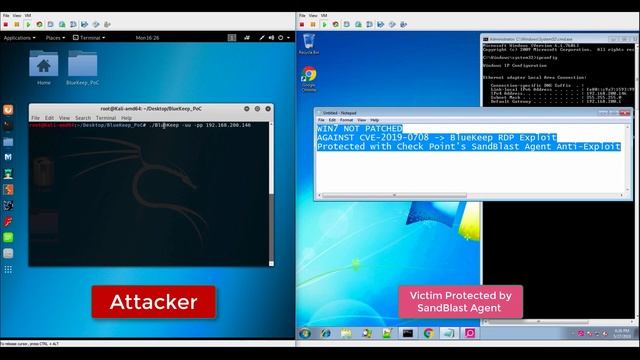Click 'Protected with Check Point's SandBlast' line
This screenshot has height=360, width=640.
tap(469, 147)
